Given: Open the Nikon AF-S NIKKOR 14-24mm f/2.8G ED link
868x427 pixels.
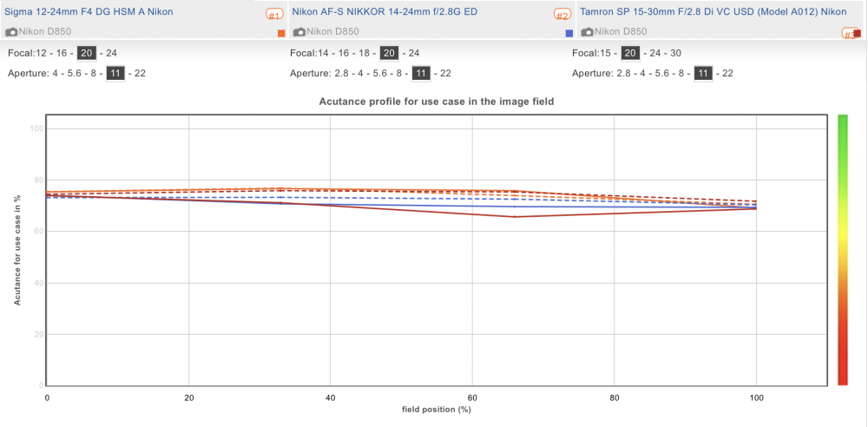Looking at the screenshot, I should [385, 11].
